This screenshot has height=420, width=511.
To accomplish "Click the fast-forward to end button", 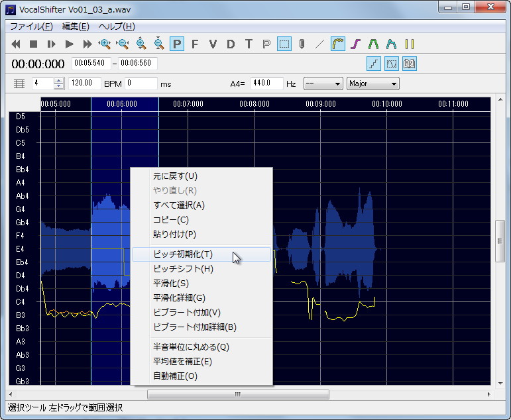I will pos(87,44).
